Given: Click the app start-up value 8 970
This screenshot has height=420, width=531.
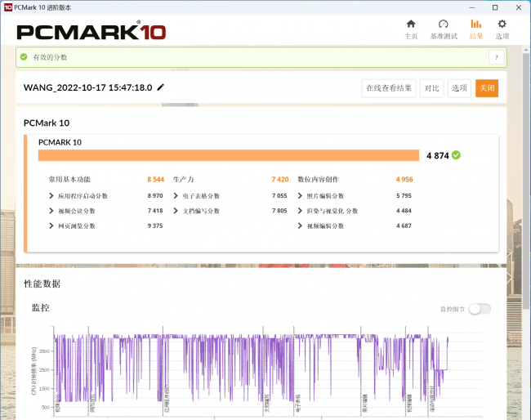Looking at the screenshot, I should [155, 196].
